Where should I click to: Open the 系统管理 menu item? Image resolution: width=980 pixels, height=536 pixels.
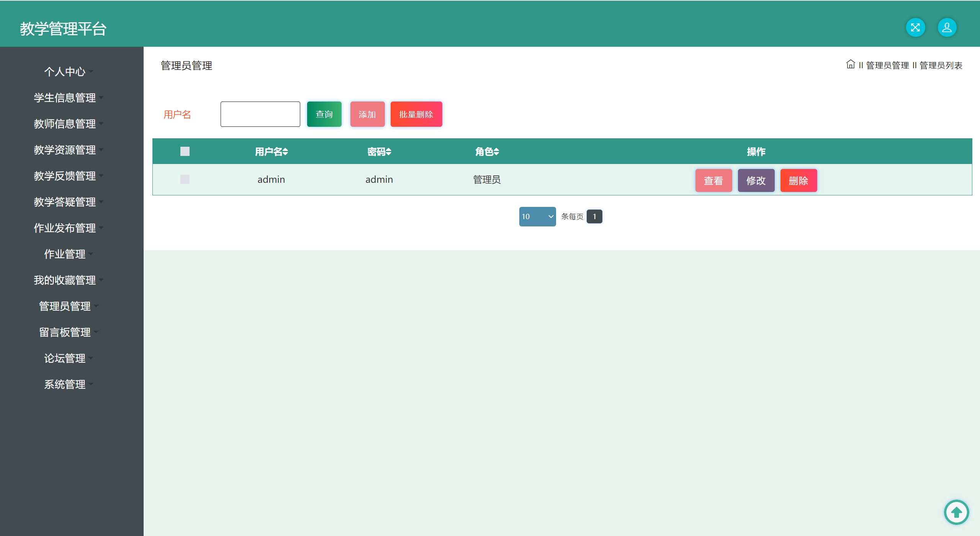click(x=65, y=384)
